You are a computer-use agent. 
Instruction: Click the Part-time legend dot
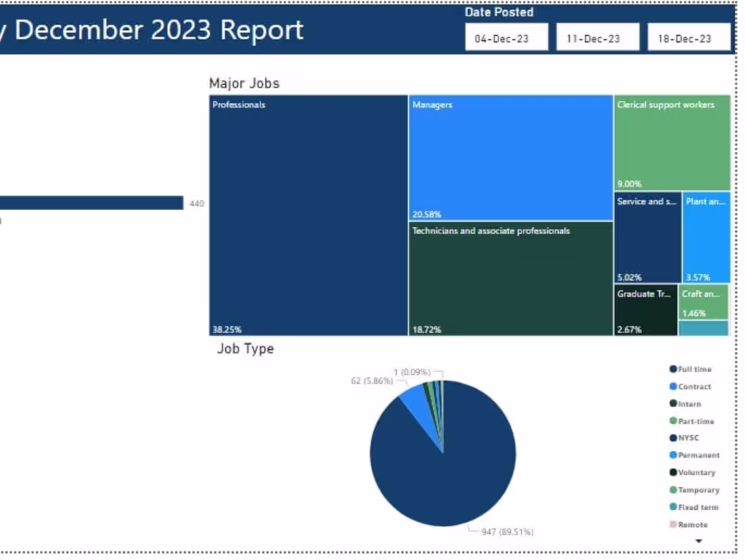click(671, 421)
